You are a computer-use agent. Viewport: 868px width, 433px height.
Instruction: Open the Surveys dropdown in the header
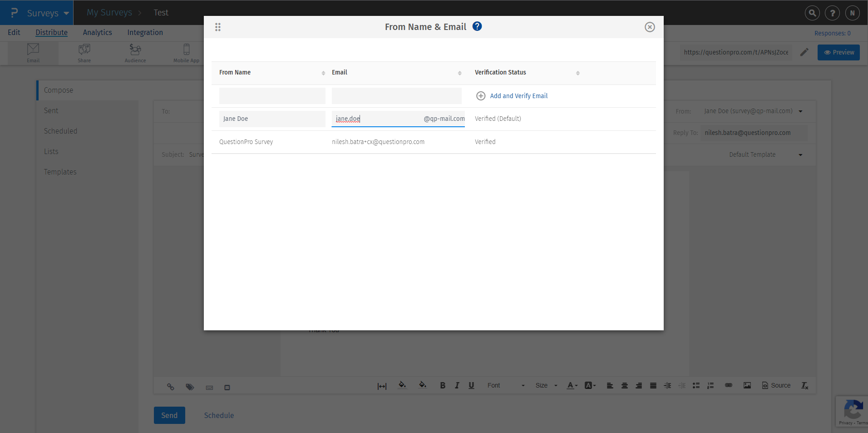point(44,13)
